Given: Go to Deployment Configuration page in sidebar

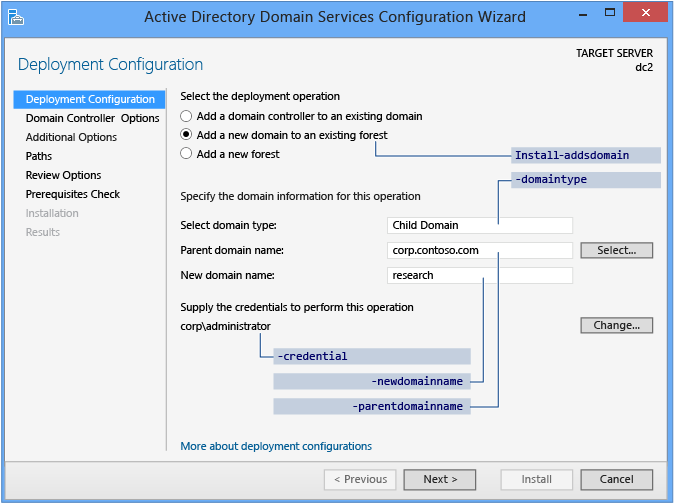Looking at the screenshot, I should tap(89, 99).
